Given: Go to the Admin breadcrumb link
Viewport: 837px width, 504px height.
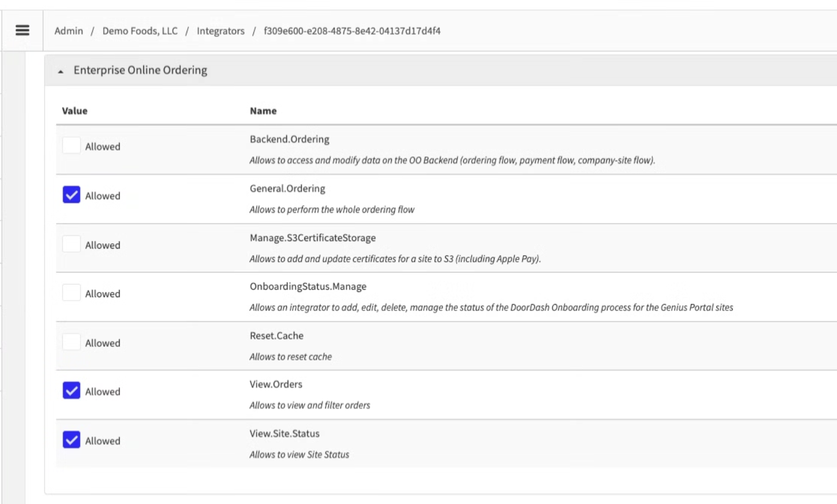Looking at the screenshot, I should [68, 31].
